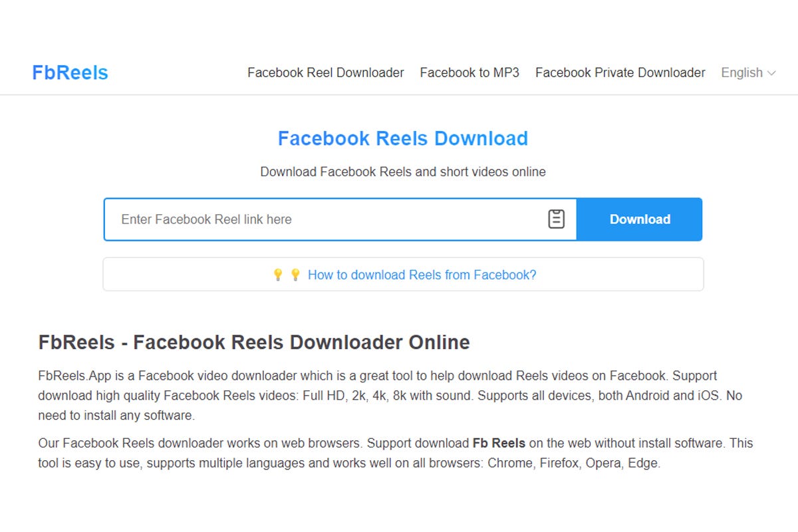
Task: Open the Facebook to MP3 page
Action: tap(469, 72)
